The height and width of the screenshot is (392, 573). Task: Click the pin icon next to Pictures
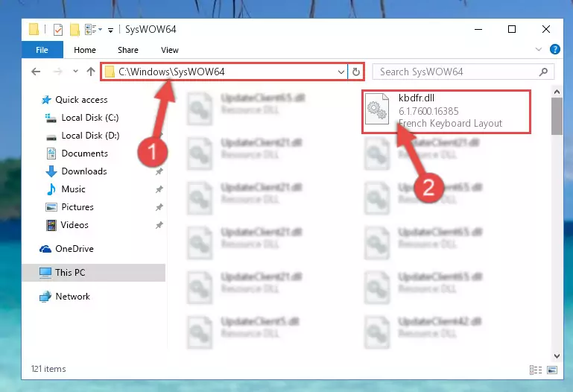point(159,207)
